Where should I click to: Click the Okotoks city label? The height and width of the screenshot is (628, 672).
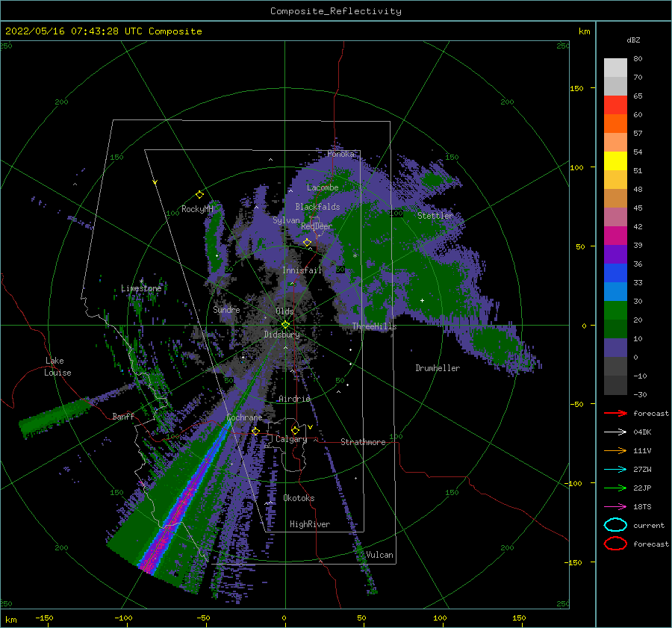(299, 498)
